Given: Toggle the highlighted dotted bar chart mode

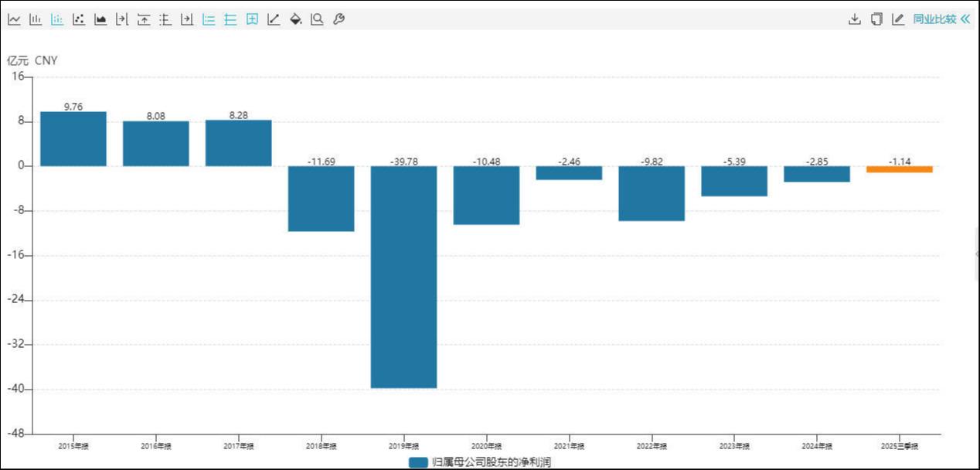Looking at the screenshot, I should [57, 19].
